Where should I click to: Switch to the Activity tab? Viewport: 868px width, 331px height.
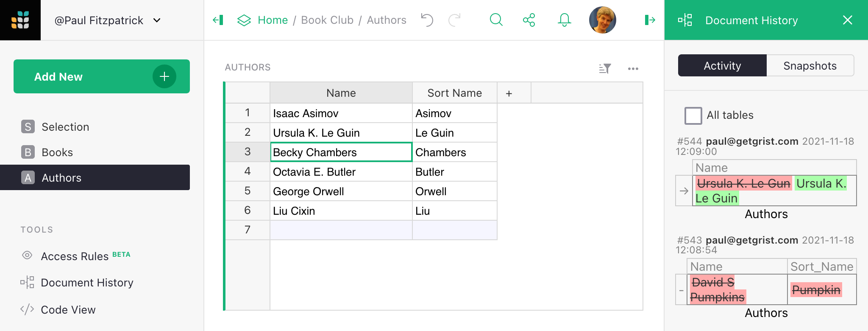(x=722, y=66)
